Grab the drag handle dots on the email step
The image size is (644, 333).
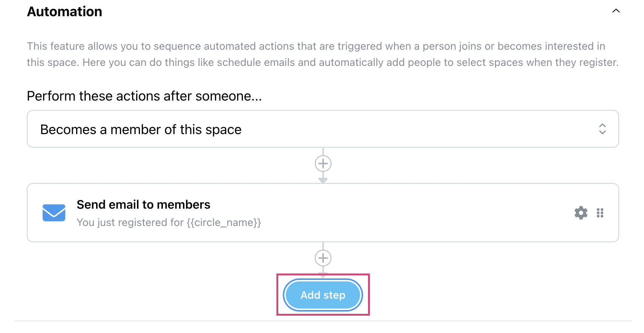pyautogui.click(x=600, y=213)
